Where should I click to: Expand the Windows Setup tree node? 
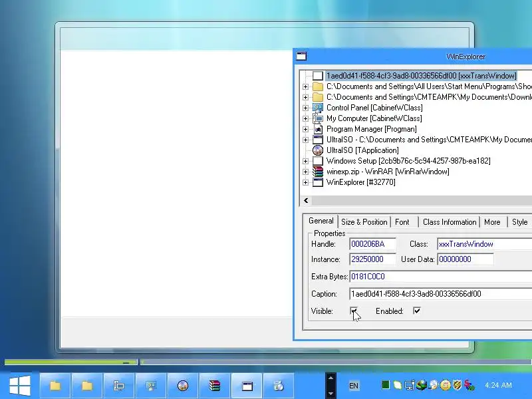[x=305, y=161]
